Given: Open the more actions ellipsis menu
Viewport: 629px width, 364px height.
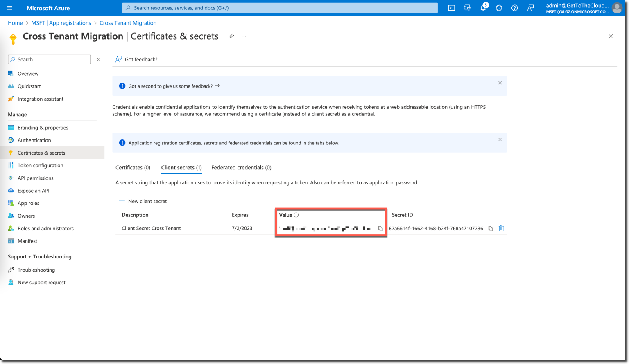Looking at the screenshot, I should click(244, 36).
